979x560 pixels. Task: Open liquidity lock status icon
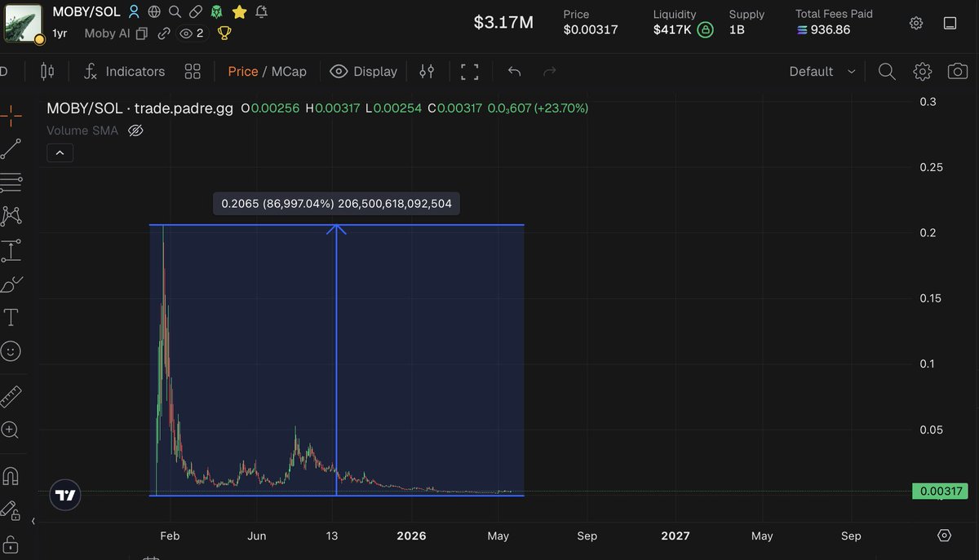pyautogui.click(x=706, y=30)
